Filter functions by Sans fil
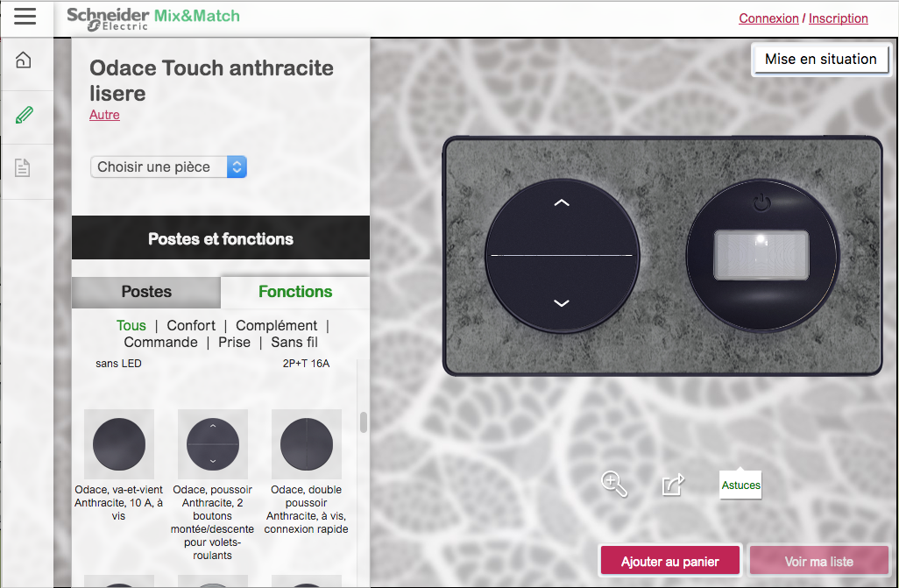The image size is (899, 588). tap(294, 343)
